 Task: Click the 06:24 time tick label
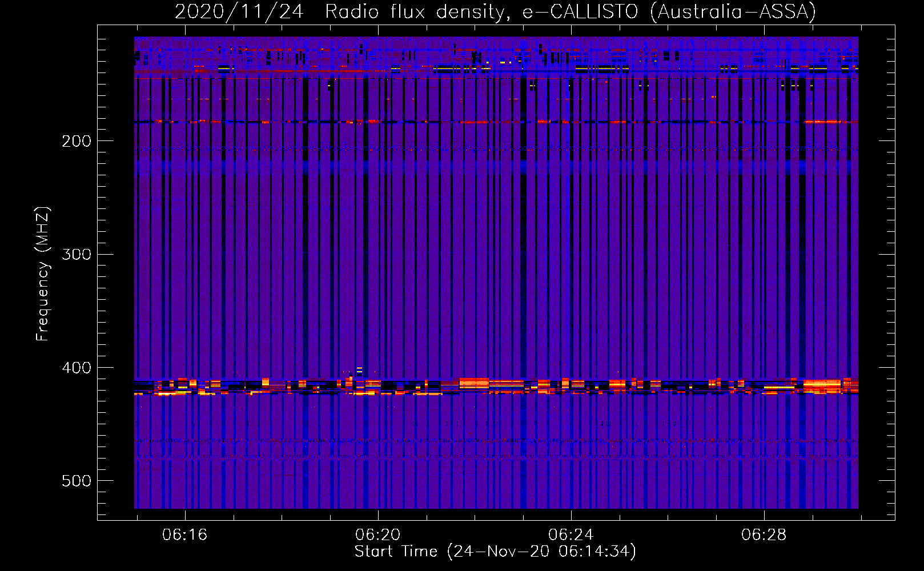571,535
